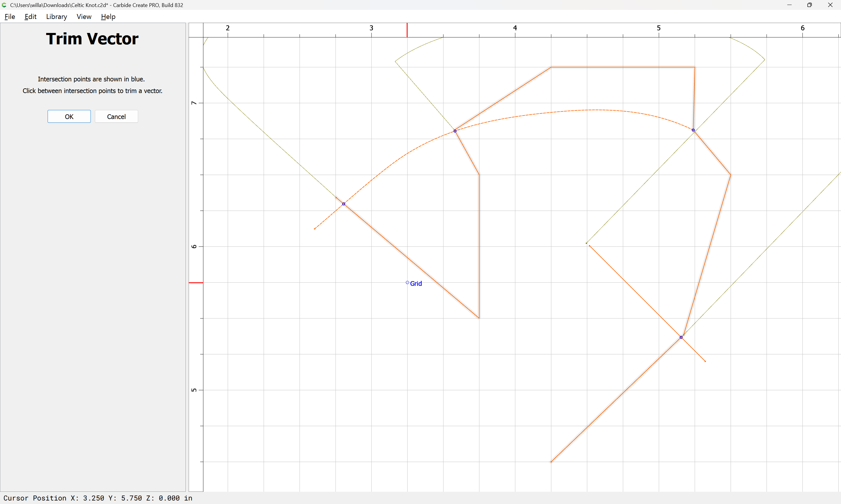Restore down the application window
This screenshot has height=504, width=841.
809,5
